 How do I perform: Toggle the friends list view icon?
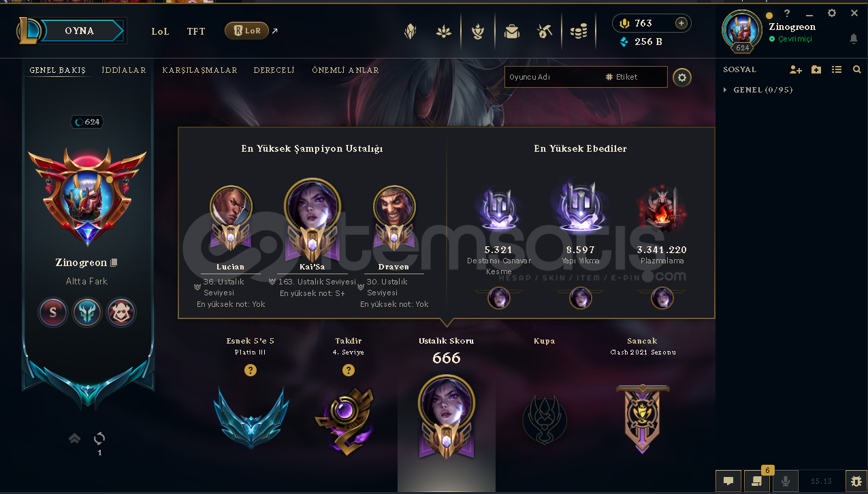[x=837, y=69]
